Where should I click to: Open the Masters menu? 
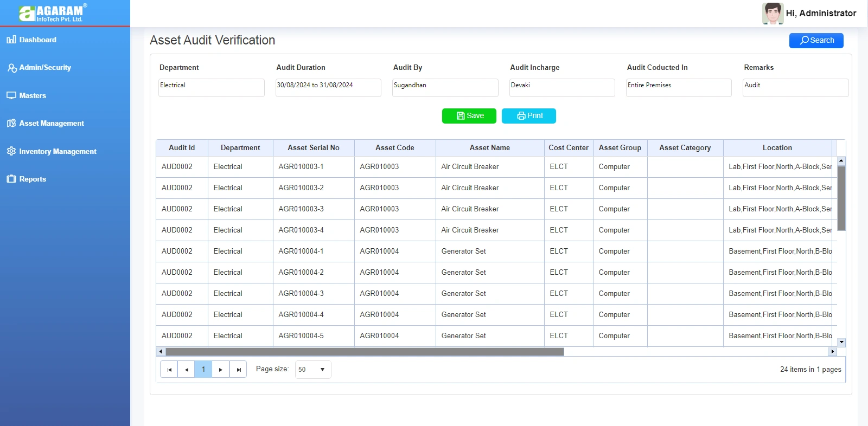tap(33, 95)
